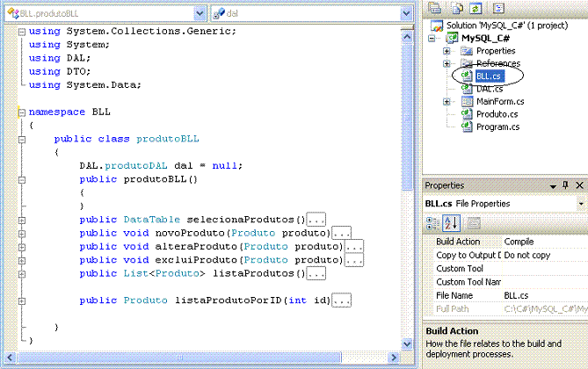
Task: Click the code editor scroll up arrow
Action: [407, 37]
